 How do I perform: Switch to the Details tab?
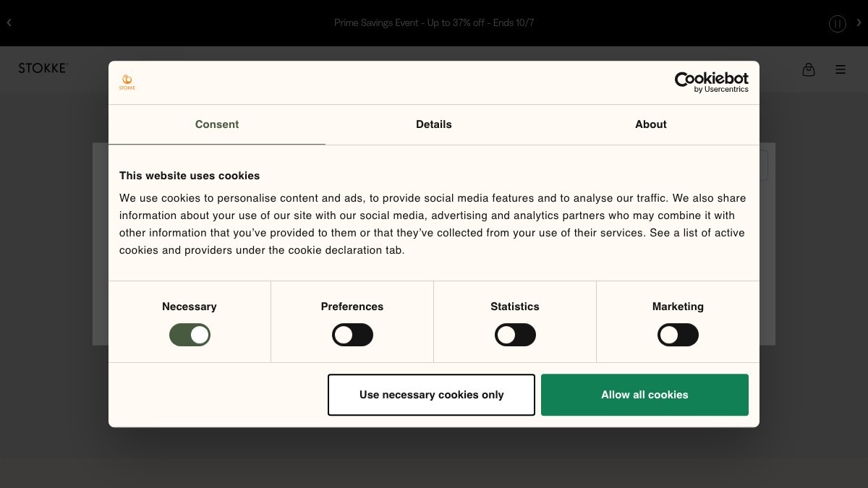click(x=434, y=124)
